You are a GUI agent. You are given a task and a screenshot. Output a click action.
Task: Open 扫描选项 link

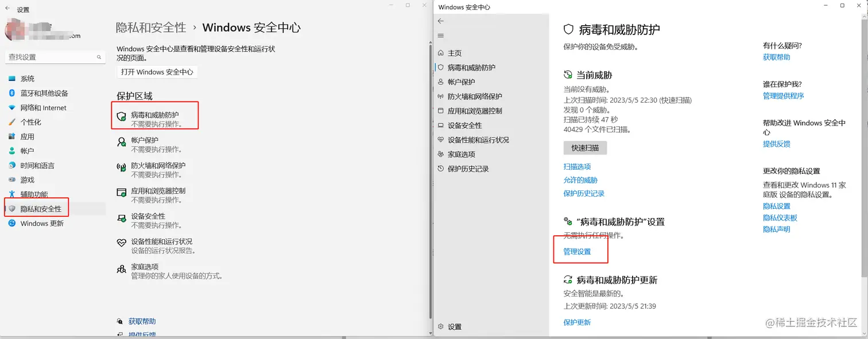tap(577, 166)
